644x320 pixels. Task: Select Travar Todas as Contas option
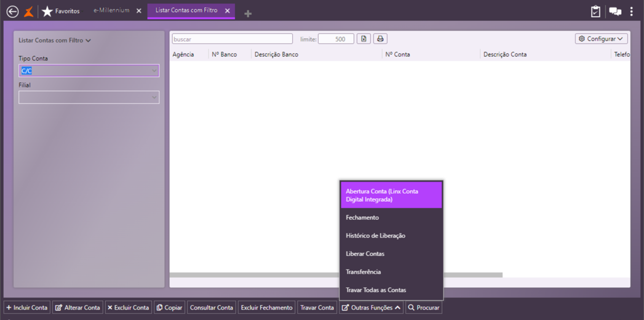(x=376, y=290)
